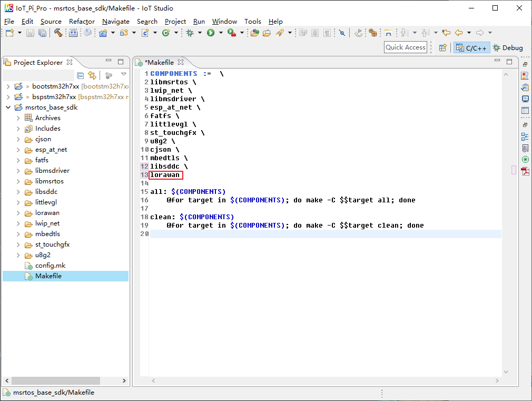The image size is (532, 401).
Task: Switch to the Debug perspective
Action: [x=508, y=47]
